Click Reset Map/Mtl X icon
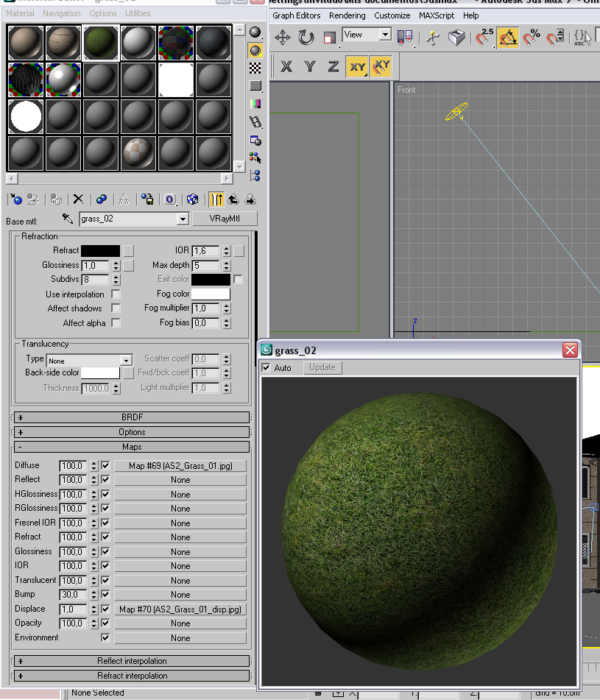600x700 pixels. 79,199
